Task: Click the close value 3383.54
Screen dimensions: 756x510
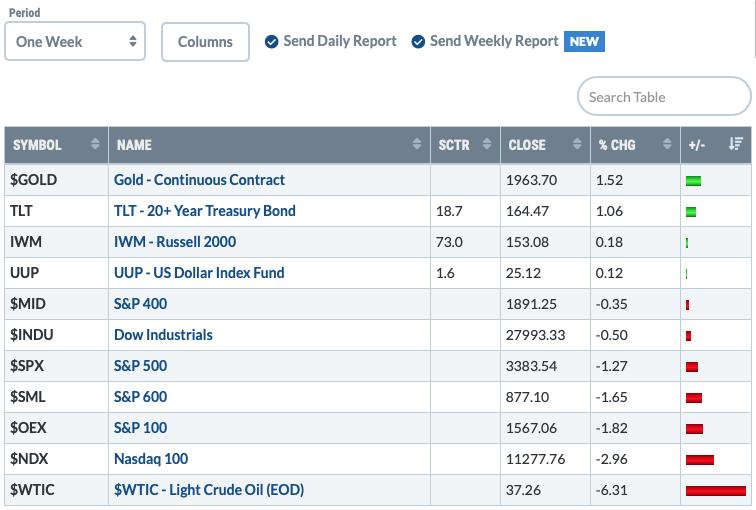Action: (531, 366)
